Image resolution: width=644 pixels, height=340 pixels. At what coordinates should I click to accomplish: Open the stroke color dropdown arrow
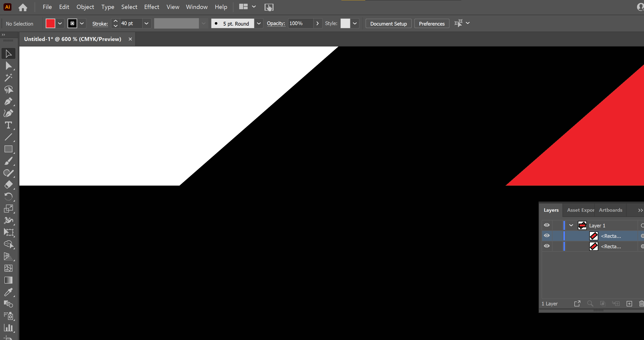(x=82, y=23)
